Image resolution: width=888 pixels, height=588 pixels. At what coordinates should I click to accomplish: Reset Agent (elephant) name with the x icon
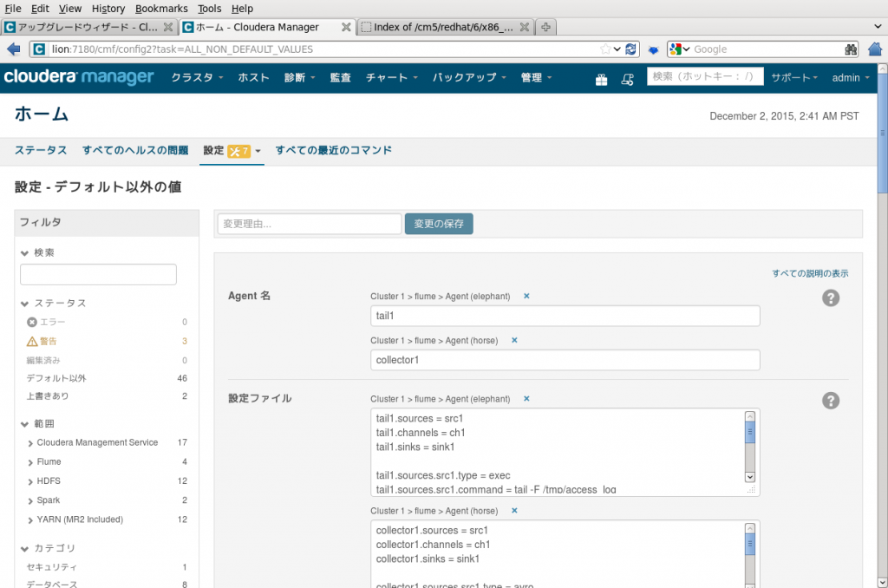526,296
